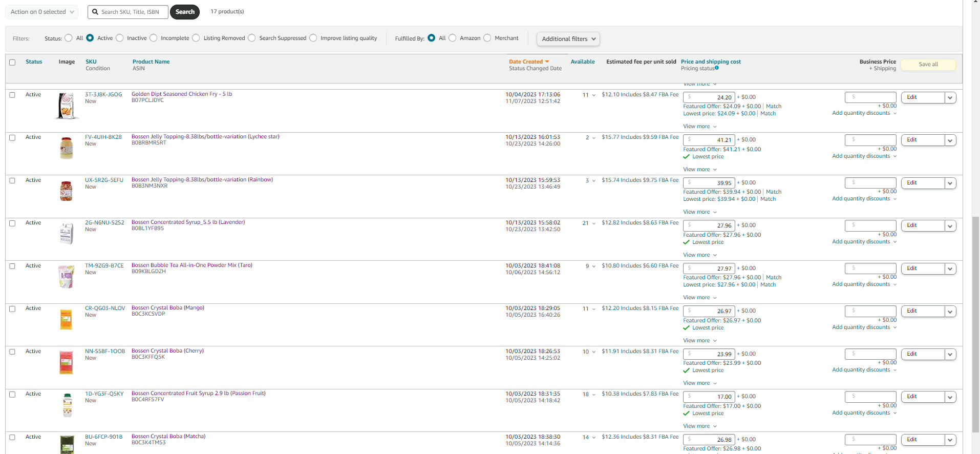This screenshot has width=980, height=454.
Task: Click the Pricing status info icon
Action: (717, 68)
